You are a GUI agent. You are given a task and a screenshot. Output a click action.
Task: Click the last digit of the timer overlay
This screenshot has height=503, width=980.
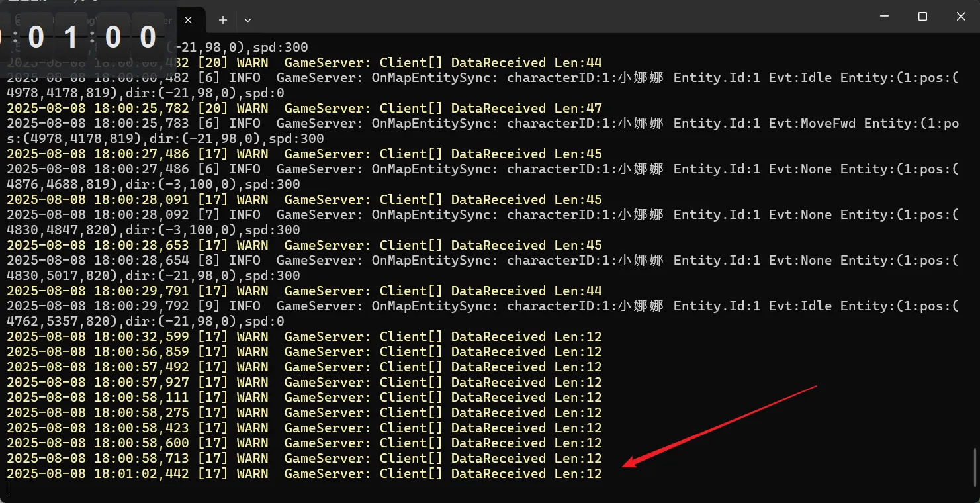tap(148, 38)
